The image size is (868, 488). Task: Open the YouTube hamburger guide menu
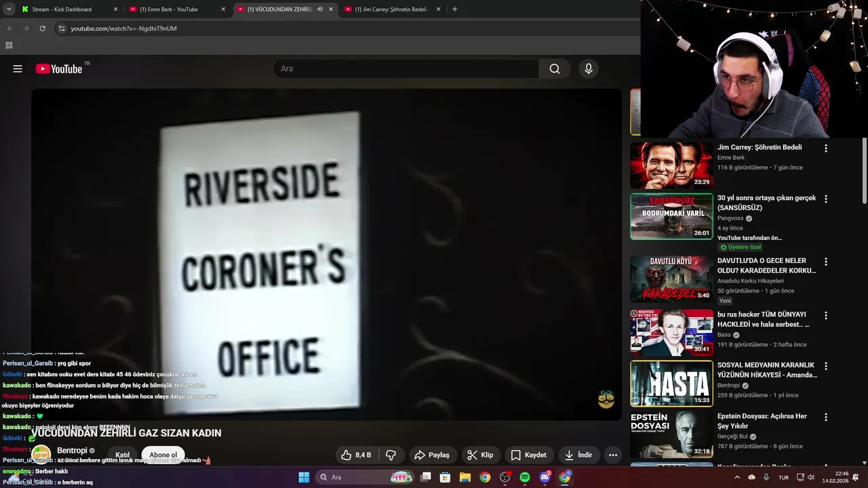pos(18,68)
